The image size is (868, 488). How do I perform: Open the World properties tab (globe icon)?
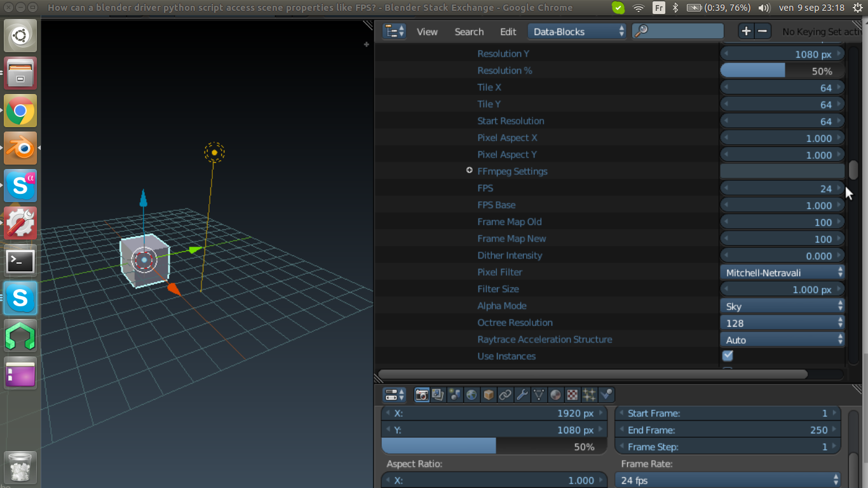[471, 395]
